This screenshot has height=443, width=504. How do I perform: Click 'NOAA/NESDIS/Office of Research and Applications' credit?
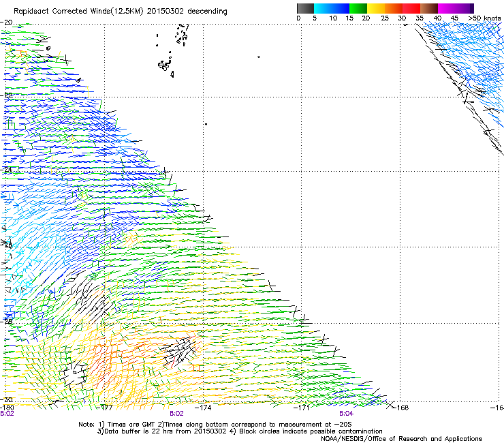click(401, 439)
